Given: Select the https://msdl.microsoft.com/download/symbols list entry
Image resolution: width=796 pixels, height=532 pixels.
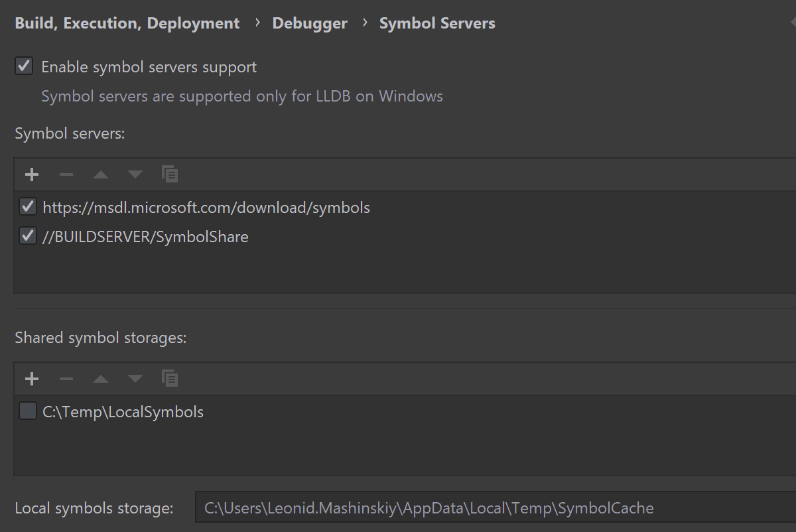Looking at the screenshot, I should 206,208.
